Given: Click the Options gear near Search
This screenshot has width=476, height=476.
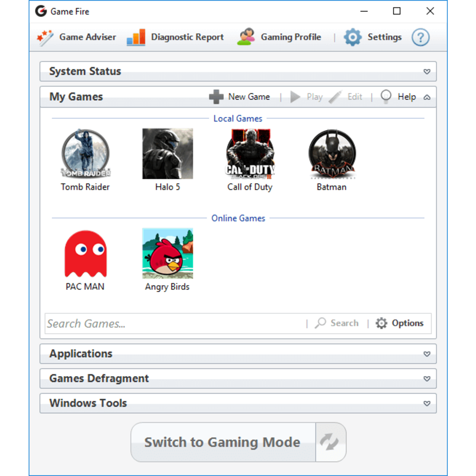Looking at the screenshot, I should click(382, 323).
